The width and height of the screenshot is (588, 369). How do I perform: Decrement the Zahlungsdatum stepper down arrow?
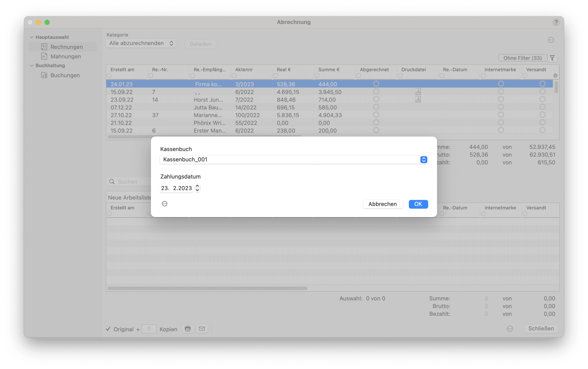[197, 190]
